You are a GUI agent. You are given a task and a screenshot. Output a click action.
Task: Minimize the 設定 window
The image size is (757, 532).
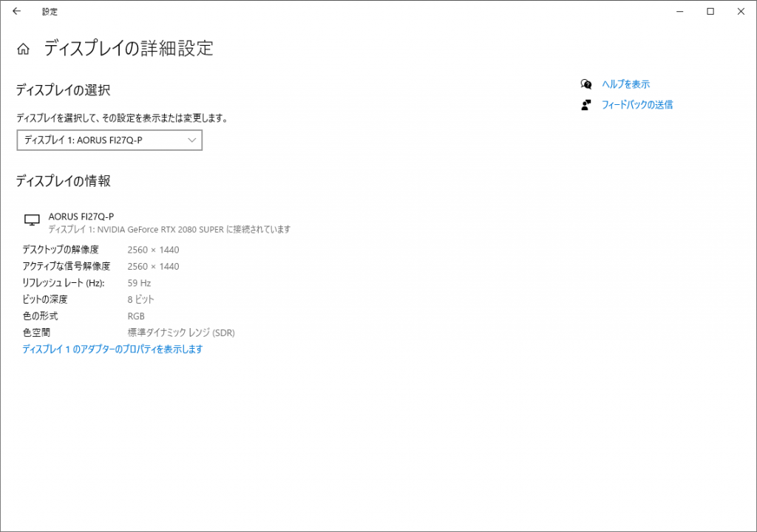click(x=680, y=11)
